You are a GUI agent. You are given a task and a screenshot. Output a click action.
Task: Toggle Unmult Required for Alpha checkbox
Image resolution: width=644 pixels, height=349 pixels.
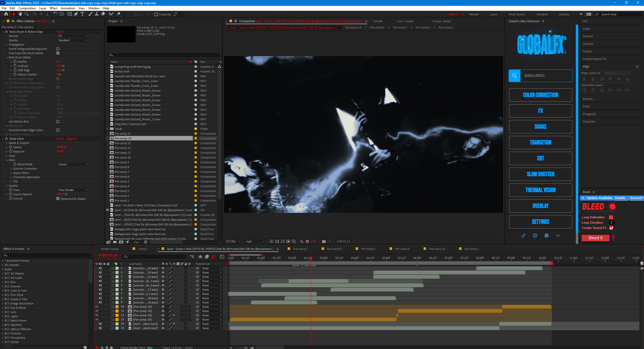point(58,199)
